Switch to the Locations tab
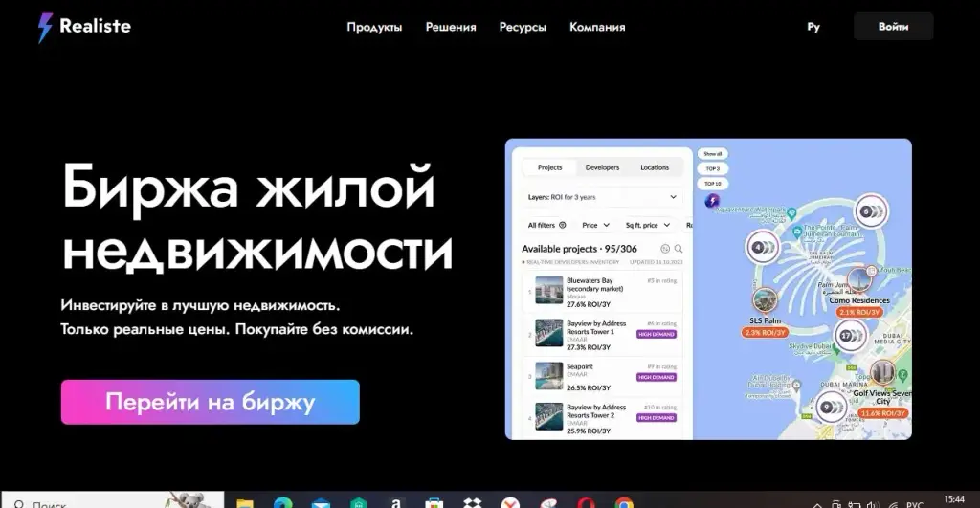 (655, 167)
